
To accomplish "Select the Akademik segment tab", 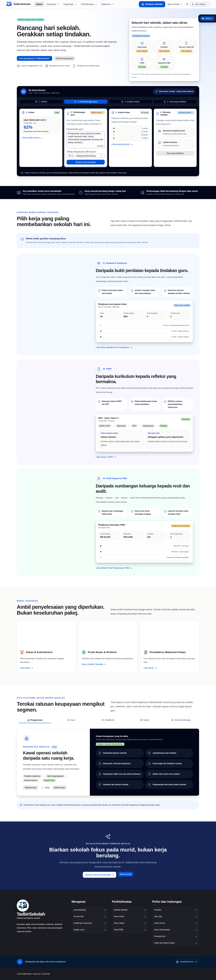I will 108,720.
